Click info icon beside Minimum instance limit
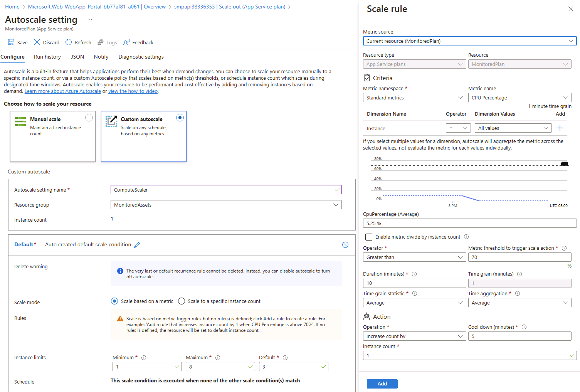580x392 pixels. tap(144, 358)
